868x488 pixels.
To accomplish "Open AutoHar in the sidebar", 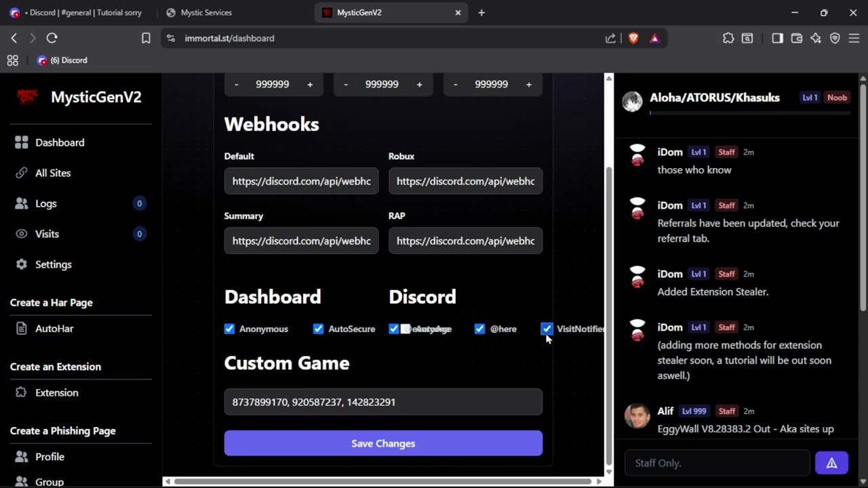I will coord(81,329).
